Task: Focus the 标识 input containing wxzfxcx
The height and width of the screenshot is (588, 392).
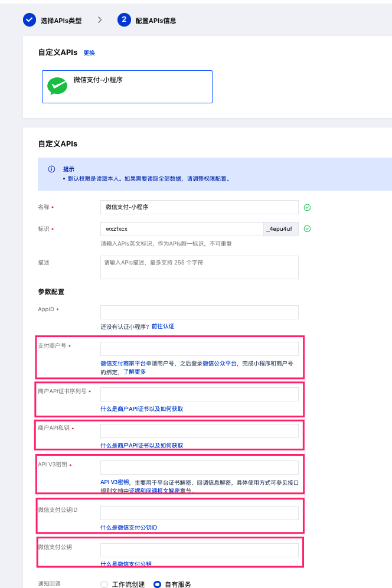Action: pos(182,228)
